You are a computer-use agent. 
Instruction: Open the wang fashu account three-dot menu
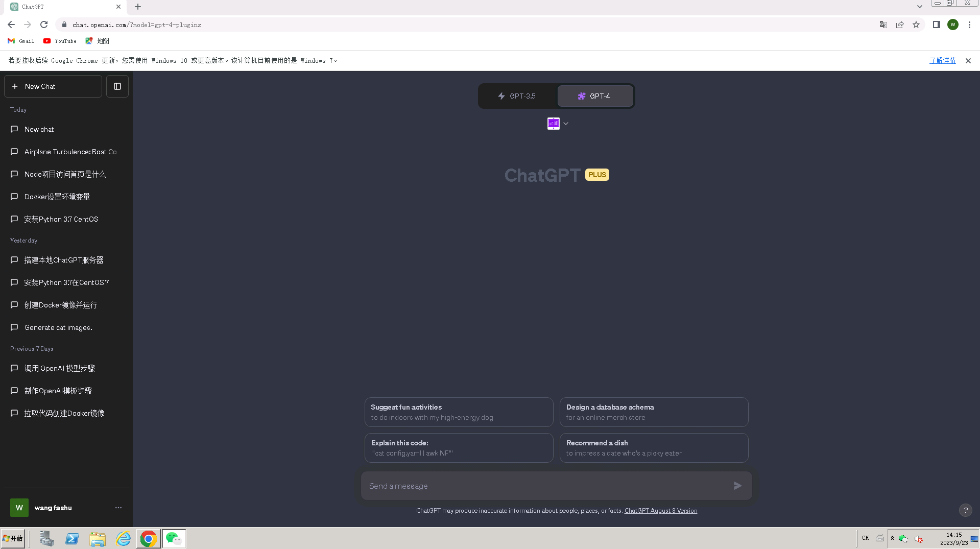(118, 508)
